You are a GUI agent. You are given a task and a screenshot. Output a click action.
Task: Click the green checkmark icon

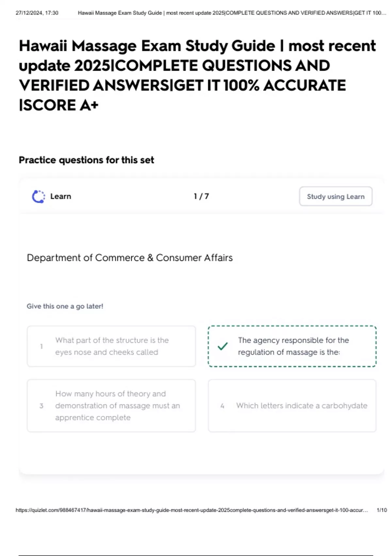click(222, 346)
